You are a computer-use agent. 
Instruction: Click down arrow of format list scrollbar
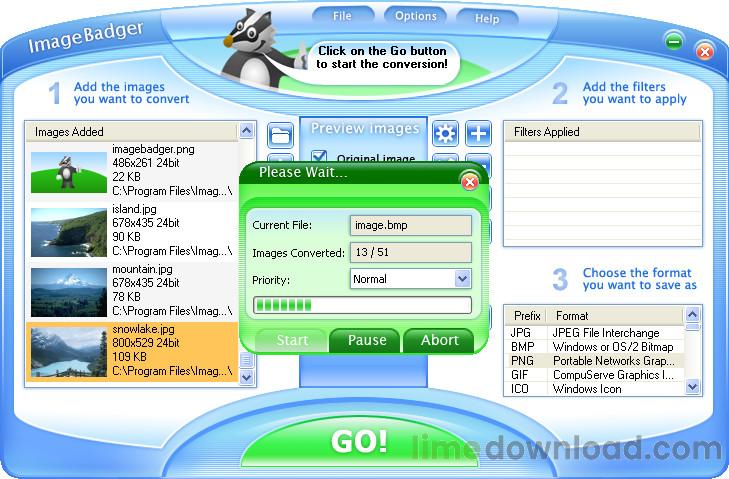(692, 386)
